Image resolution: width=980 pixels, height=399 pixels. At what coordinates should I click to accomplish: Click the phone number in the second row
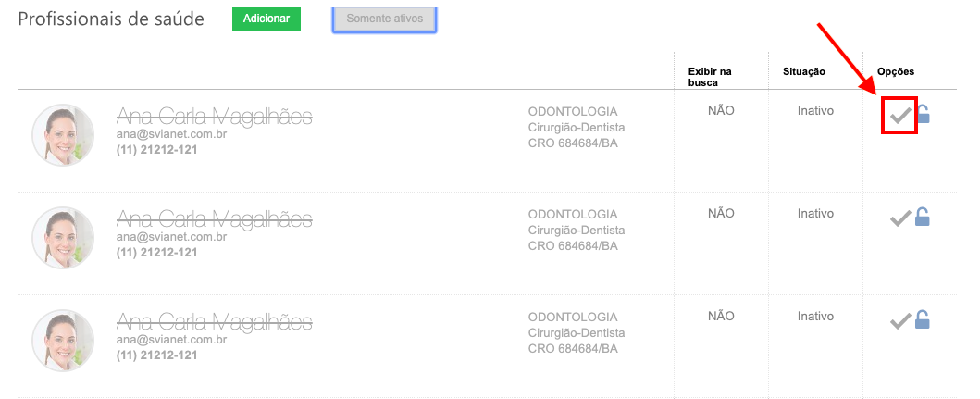click(x=157, y=252)
